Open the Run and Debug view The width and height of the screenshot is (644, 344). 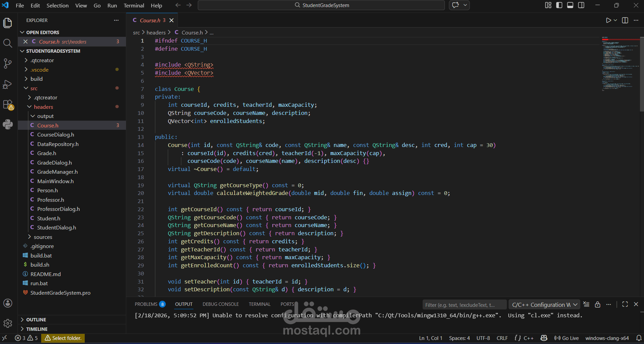pyautogui.click(x=7, y=84)
